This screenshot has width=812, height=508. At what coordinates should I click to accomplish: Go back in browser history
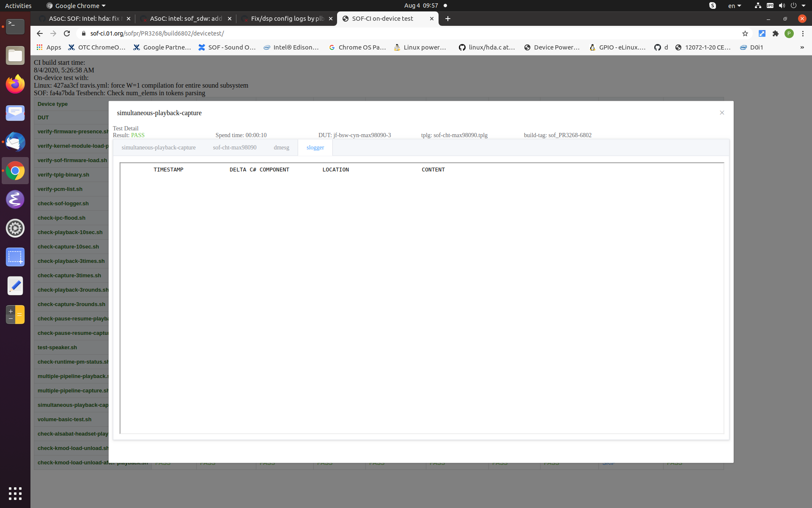tap(40, 33)
